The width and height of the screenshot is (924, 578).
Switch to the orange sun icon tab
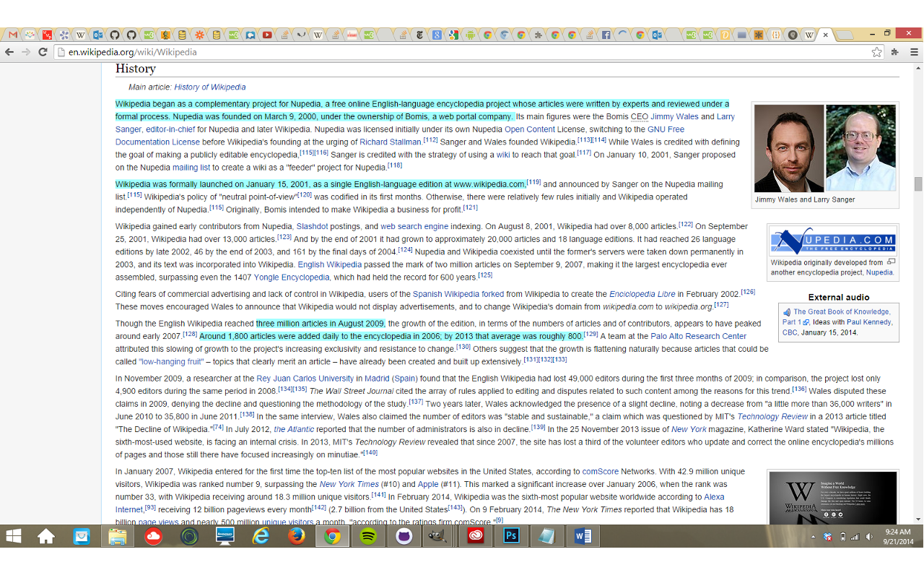coord(199,35)
